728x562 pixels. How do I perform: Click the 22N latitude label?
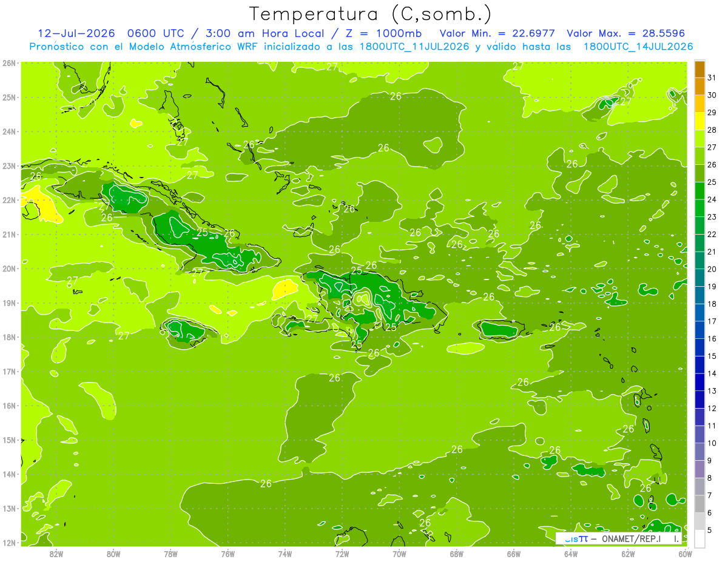click(8, 200)
